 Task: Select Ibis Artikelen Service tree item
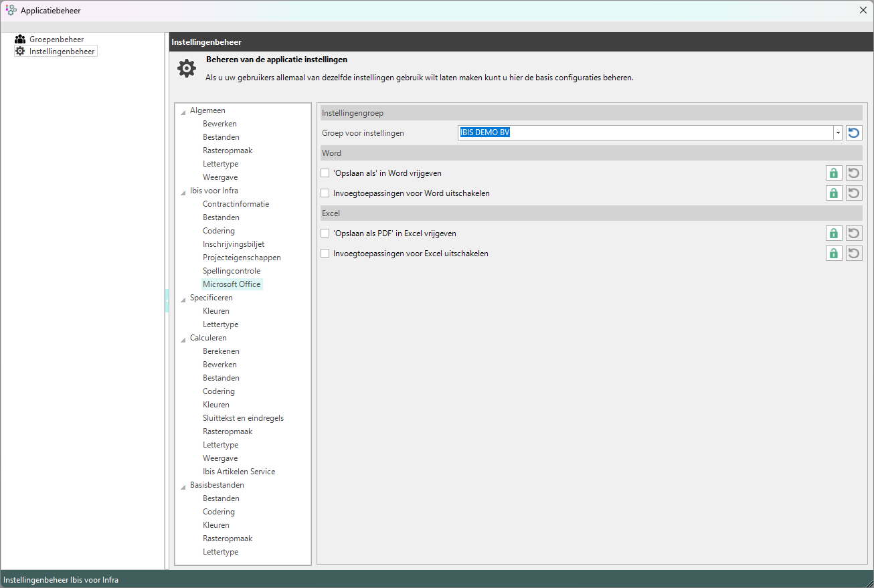239,472
